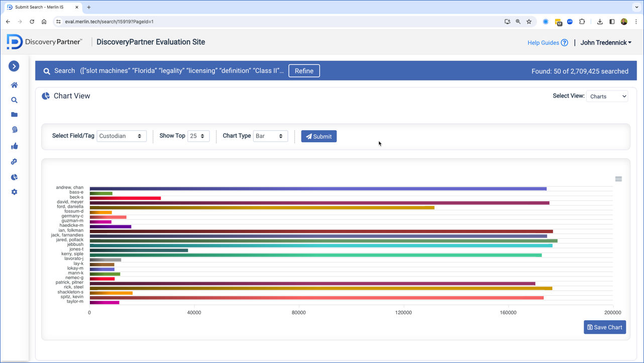Open the Chart Type Bar dropdown
The image size is (644, 363).
270,136
